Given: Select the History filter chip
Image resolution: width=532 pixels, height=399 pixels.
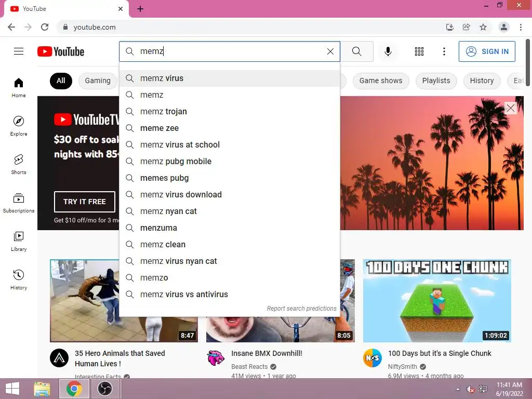Looking at the screenshot, I should [x=482, y=81].
